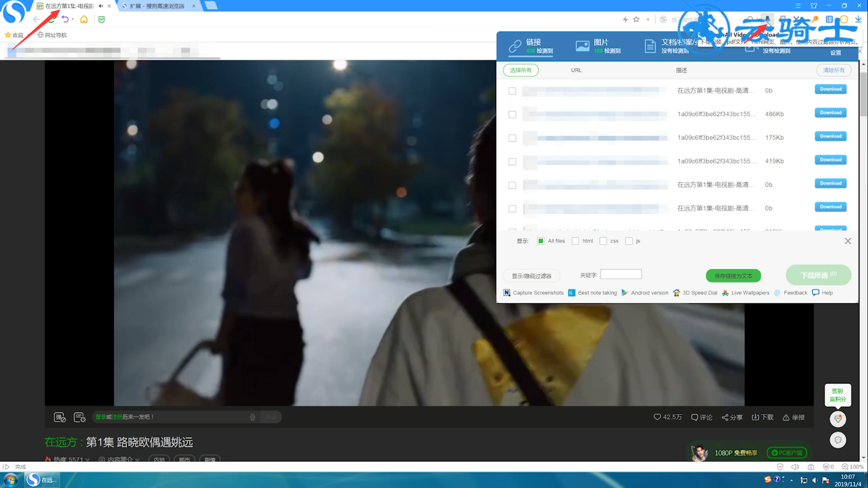Screen dimensions: 868x488
Task: Open Android version link
Action: coord(644,293)
